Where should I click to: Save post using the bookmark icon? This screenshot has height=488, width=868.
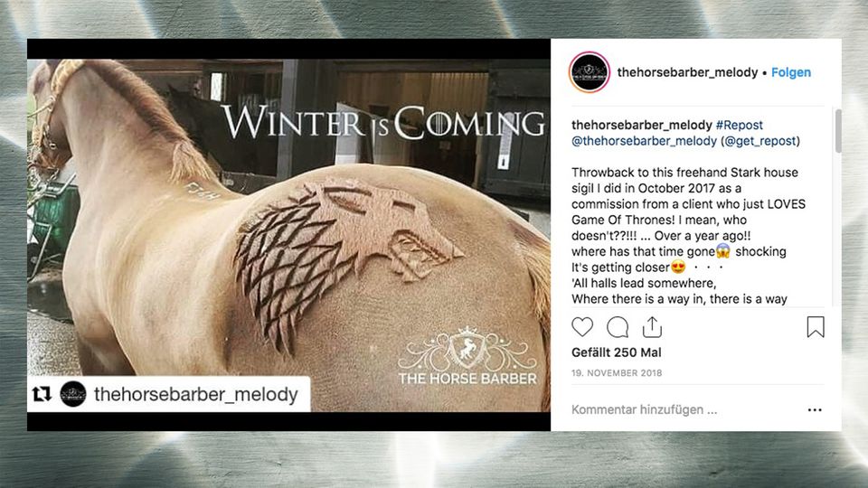coord(816,327)
